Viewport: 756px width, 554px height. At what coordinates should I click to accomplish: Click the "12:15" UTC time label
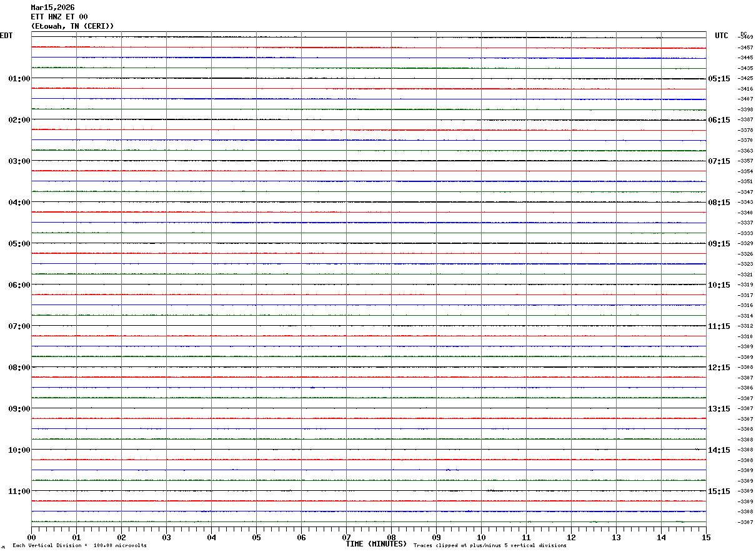719,368
